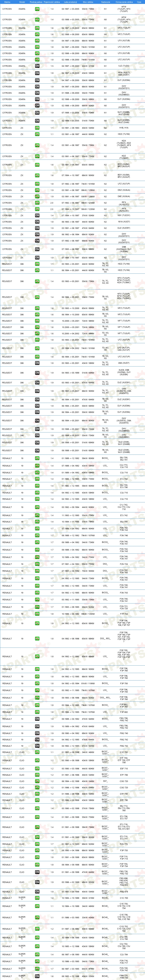Click the diesel ON icon in Xsara VJZ (TUD5) row
Screen dimensions: 145x980
[x=37, y=66]
